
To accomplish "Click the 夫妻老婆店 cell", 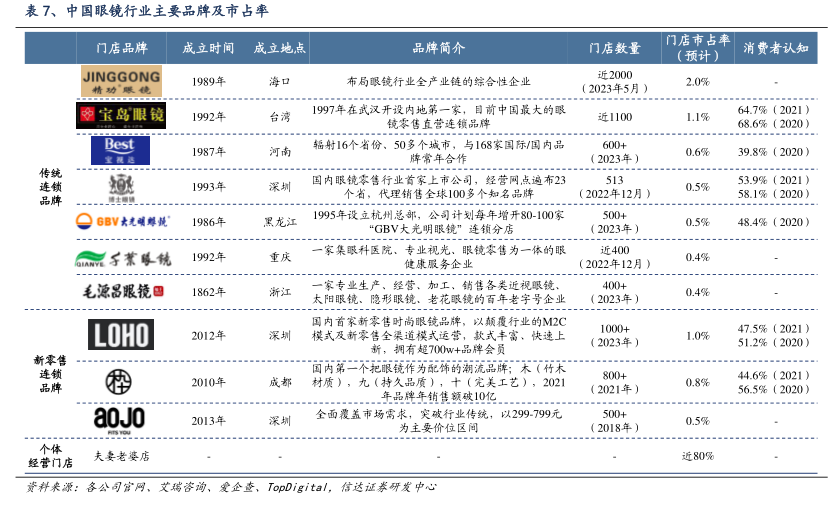I will click(121, 456).
